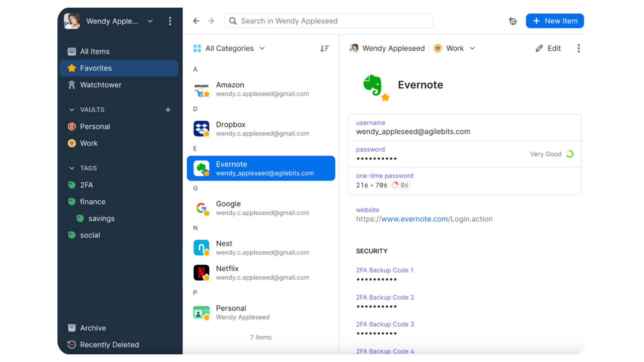The height and width of the screenshot is (362, 644).
Task: Filter by the savings tag
Action: [x=119, y=218]
